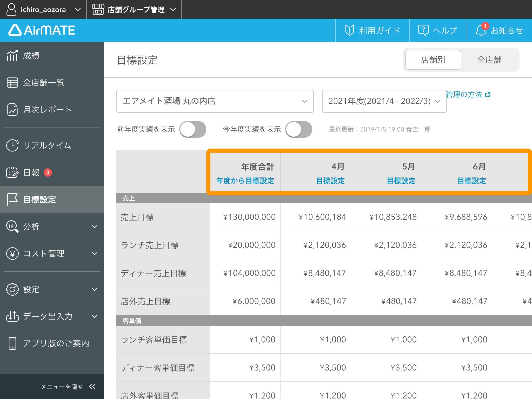Click ディナー売上目標 annual ¥104,000,000

coord(249,273)
